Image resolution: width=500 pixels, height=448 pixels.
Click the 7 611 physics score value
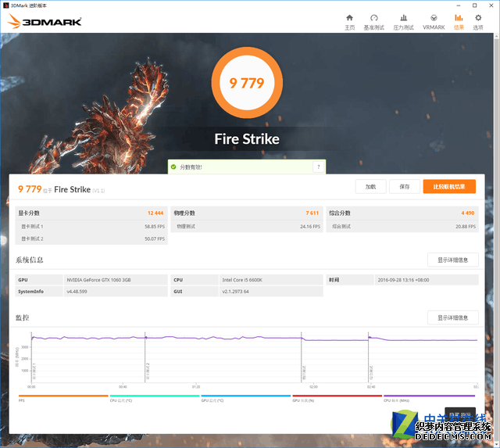pos(312,213)
